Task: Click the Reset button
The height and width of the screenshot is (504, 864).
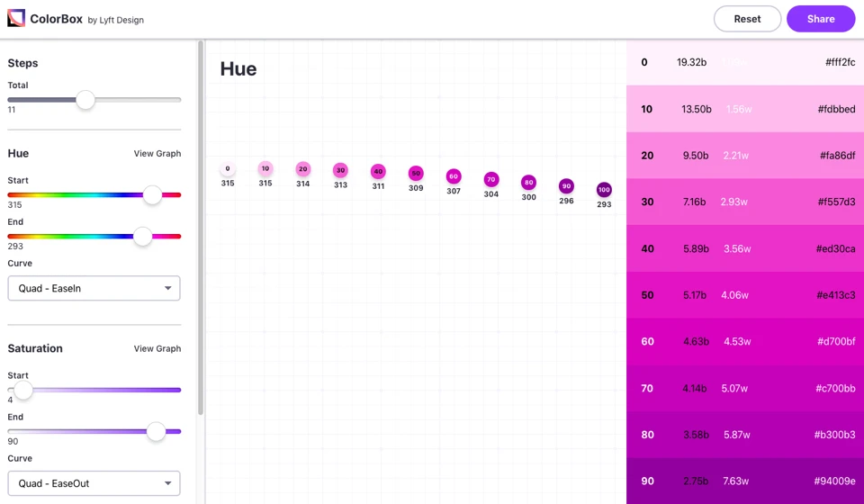Action: coord(747,19)
